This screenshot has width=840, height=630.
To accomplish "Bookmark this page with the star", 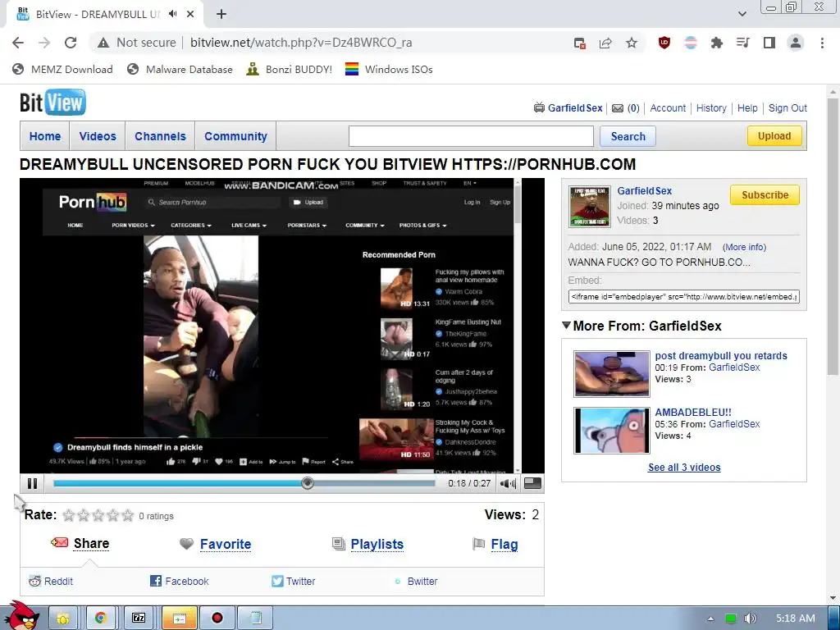I will pos(632,43).
